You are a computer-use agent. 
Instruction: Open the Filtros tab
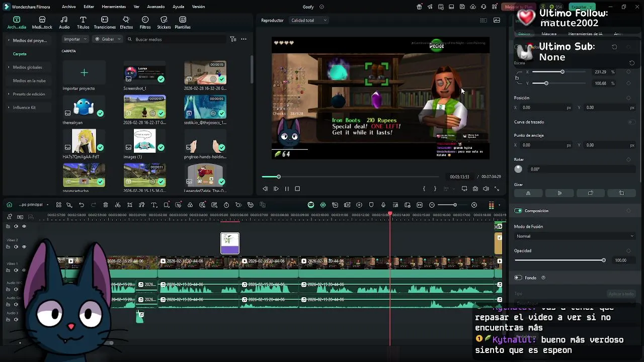click(145, 23)
